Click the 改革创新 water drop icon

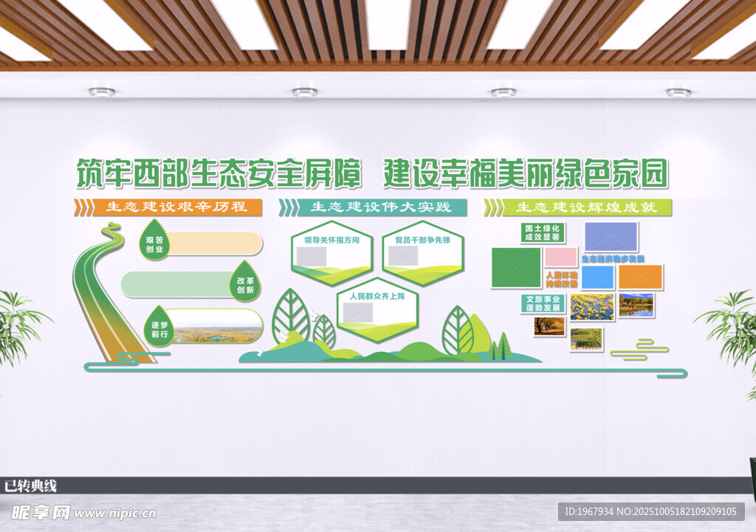(244, 283)
